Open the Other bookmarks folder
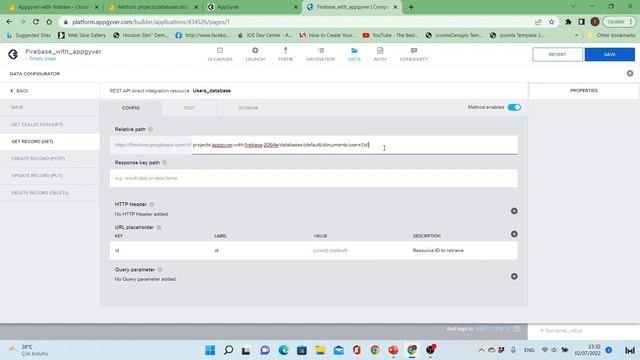Viewport: 640px width, 360px height. pyautogui.click(x=611, y=36)
